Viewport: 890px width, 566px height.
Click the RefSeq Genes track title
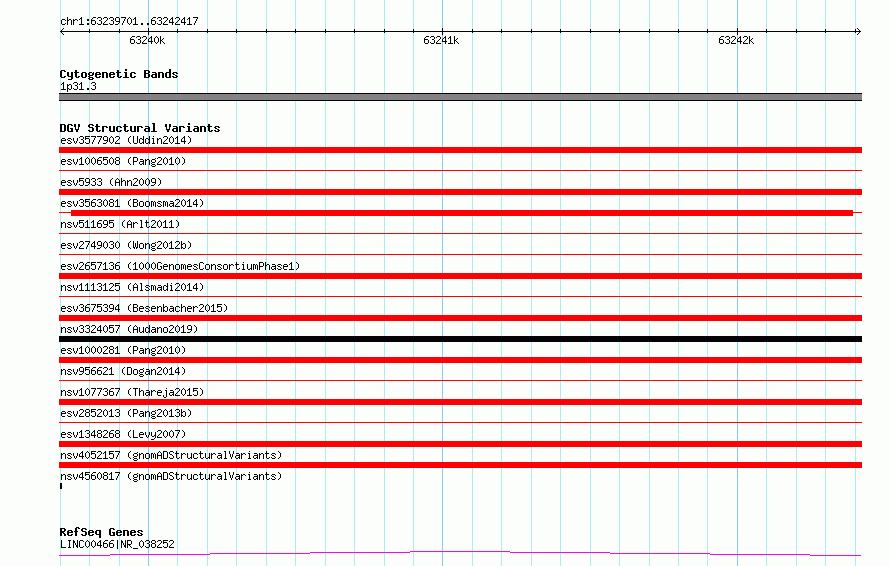point(101,533)
